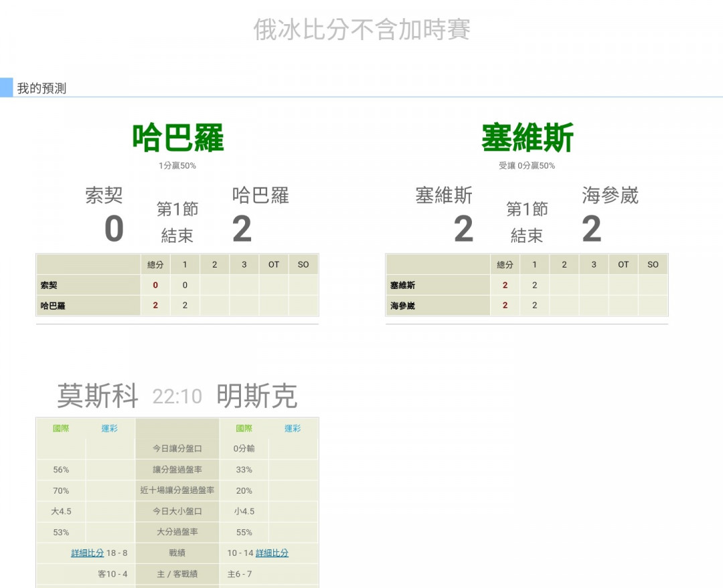Click the 1分贏50% label under 哈巴羅
The height and width of the screenshot is (588, 723).
tap(177, 165)
